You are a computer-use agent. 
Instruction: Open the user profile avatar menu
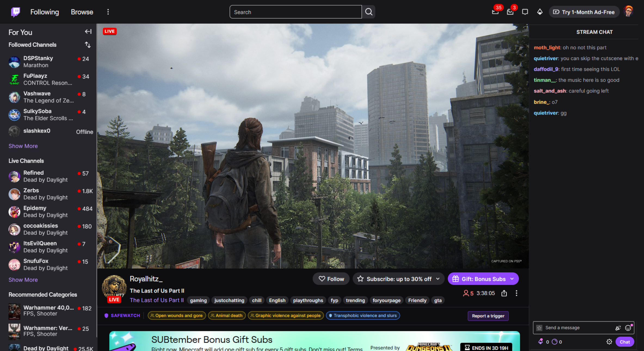[628, 12]
